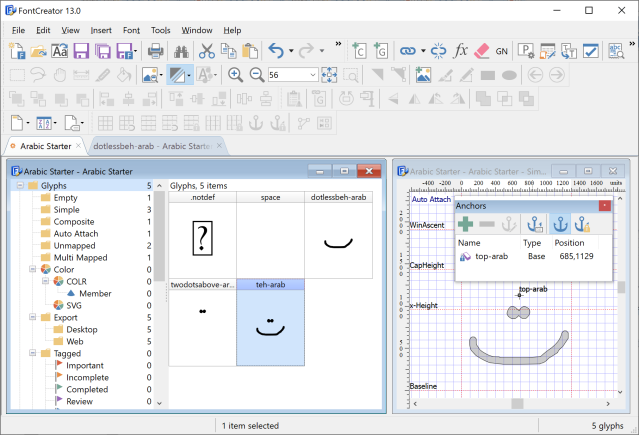The height and width of the screenshot is (435, 640).
Task: Click the Cut scissors icon
Action: click(206, 51)
